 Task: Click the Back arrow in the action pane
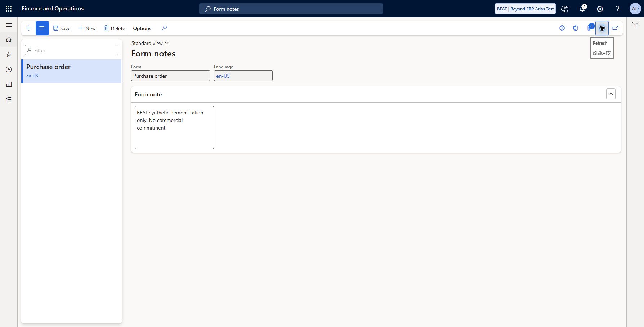click(29, 28)
